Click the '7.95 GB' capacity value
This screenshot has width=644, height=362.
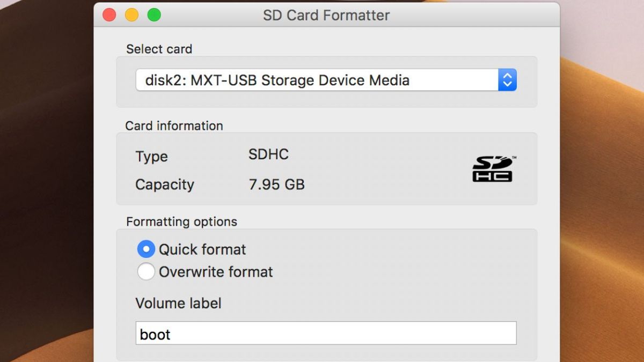(x=276, y=184)
